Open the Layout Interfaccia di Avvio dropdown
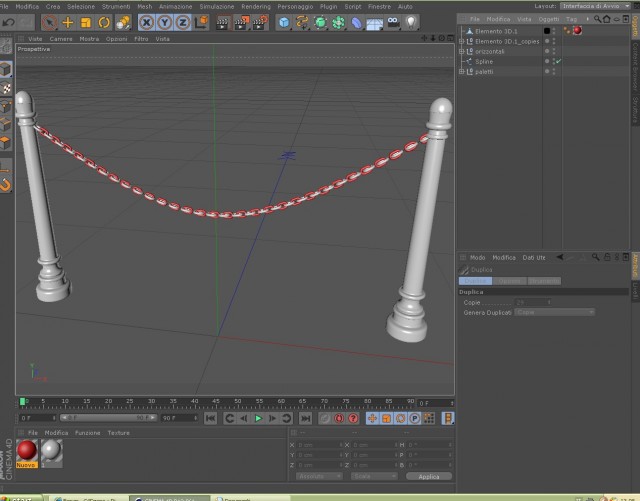The height and width of the screenshot is (501, 640). point(596,6)
